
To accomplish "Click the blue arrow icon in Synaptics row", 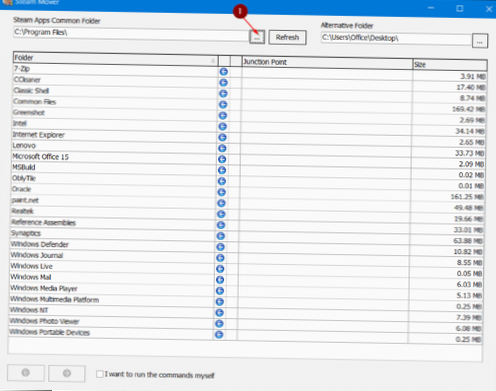I will [221, 236].
